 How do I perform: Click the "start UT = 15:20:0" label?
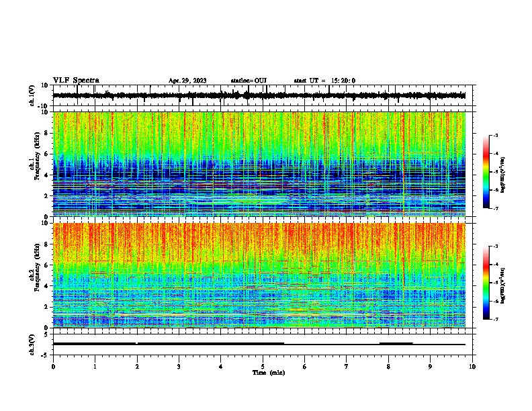coord(324,81)
